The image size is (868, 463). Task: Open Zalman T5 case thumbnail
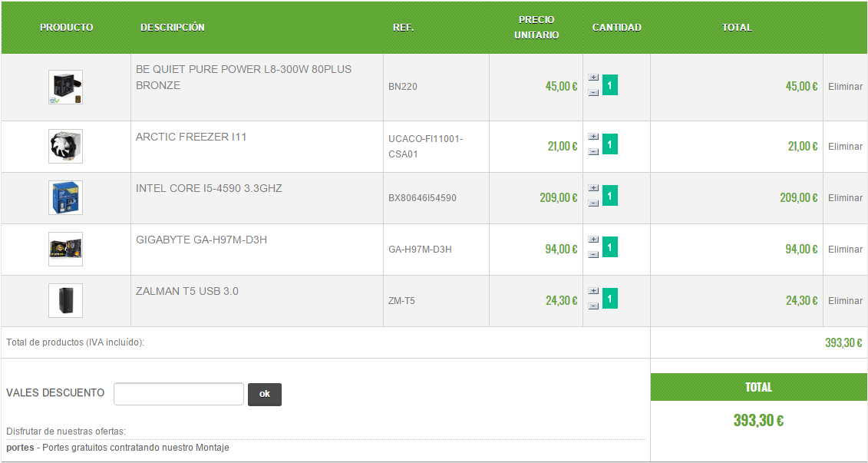pyautogui.click(x=65, y=301)
